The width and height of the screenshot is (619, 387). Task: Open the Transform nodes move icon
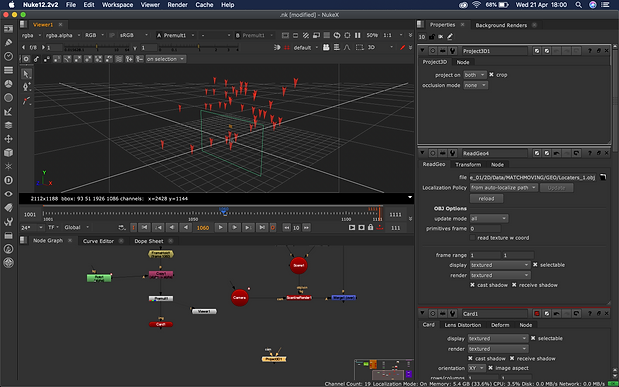(8, 139)
